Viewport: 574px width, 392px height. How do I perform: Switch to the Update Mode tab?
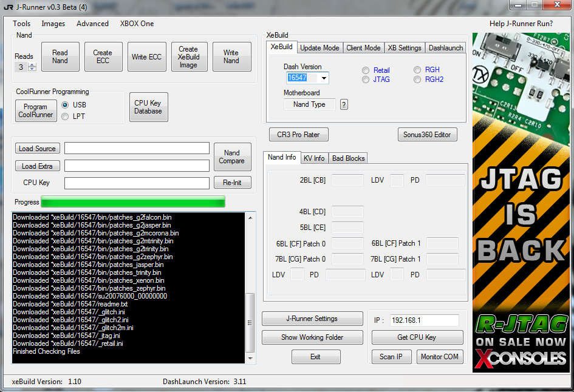pyautogui.click(x=319, y=47)
